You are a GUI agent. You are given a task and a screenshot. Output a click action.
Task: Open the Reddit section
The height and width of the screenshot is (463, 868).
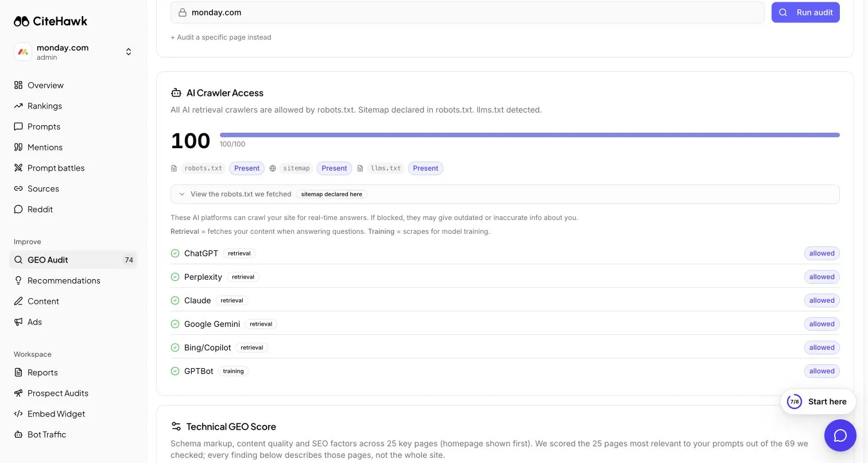pos(73,209)
